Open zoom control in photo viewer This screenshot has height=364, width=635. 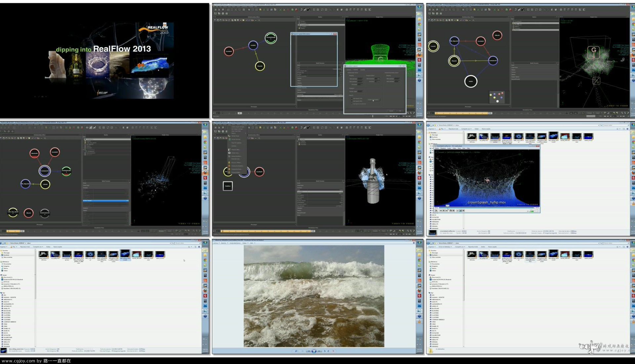click(297, 351)
